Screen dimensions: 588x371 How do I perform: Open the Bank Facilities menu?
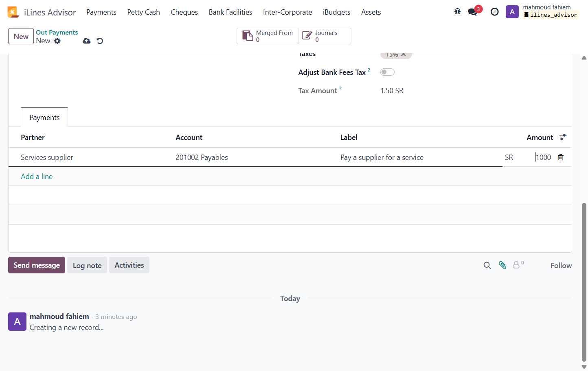pyautogui.click(x=230, y=12)
